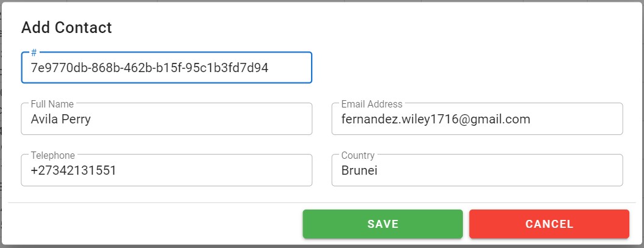Place cursor in the 7e9770db UUID value

[149, 68]
